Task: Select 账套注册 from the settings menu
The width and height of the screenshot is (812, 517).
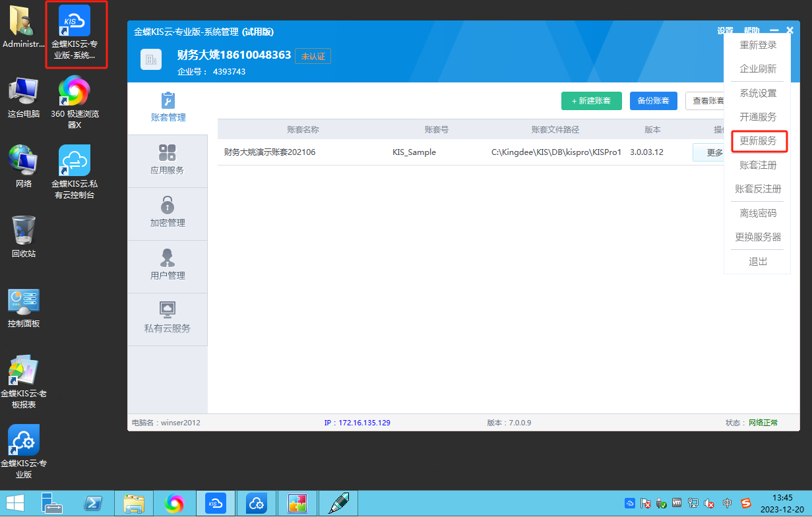Action: tap(758, 166)
